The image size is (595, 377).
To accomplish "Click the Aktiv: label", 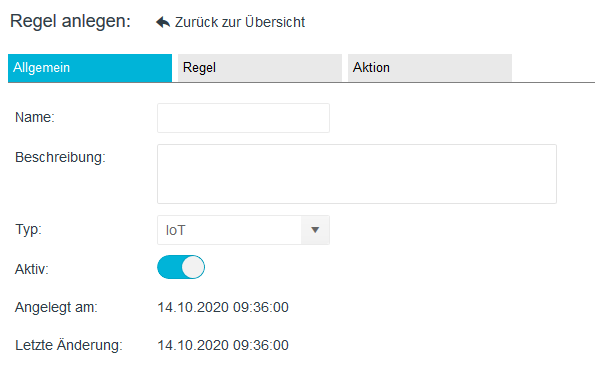I will 32,269.
